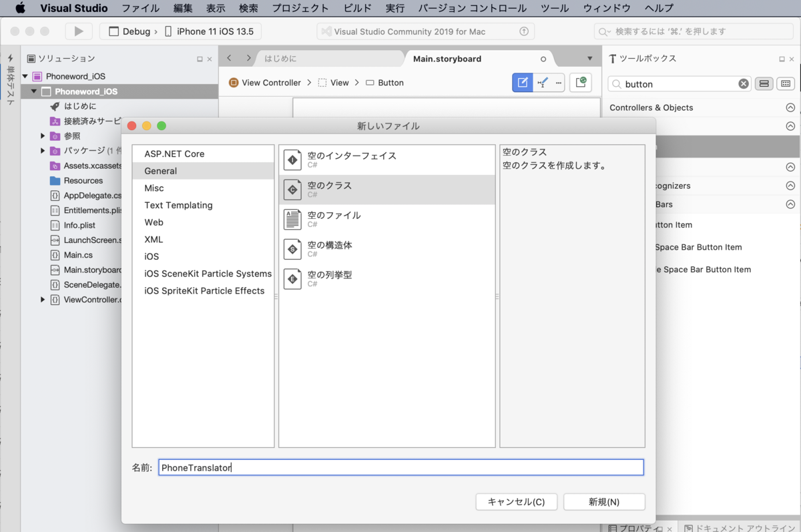Screen dimensions: 801x532
Task: Clear the button search query
Action: coord(743,83)
